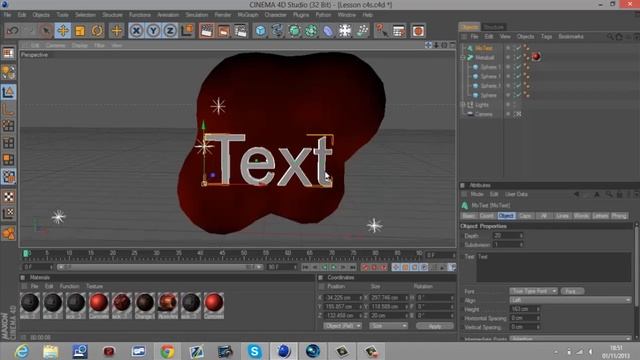The height and width of the screenshot is (360, 640).
Task: Toggle the Z axis lock
Action: click(170, 31)
